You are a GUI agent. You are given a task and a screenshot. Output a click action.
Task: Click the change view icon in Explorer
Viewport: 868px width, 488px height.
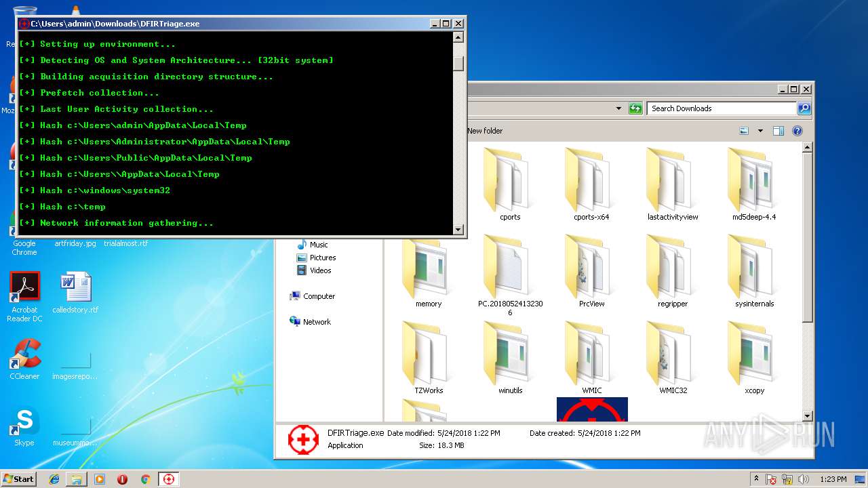click(744, 131)
